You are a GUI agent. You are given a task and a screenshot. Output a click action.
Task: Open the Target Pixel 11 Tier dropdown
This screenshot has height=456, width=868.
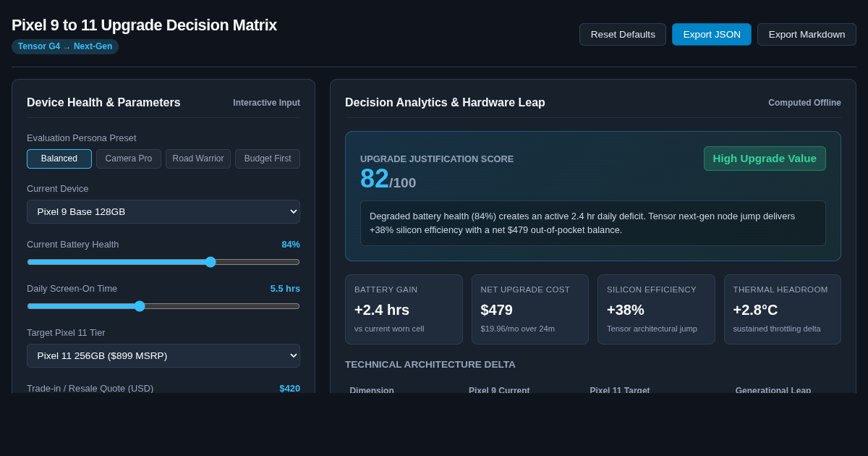point(163,355)
